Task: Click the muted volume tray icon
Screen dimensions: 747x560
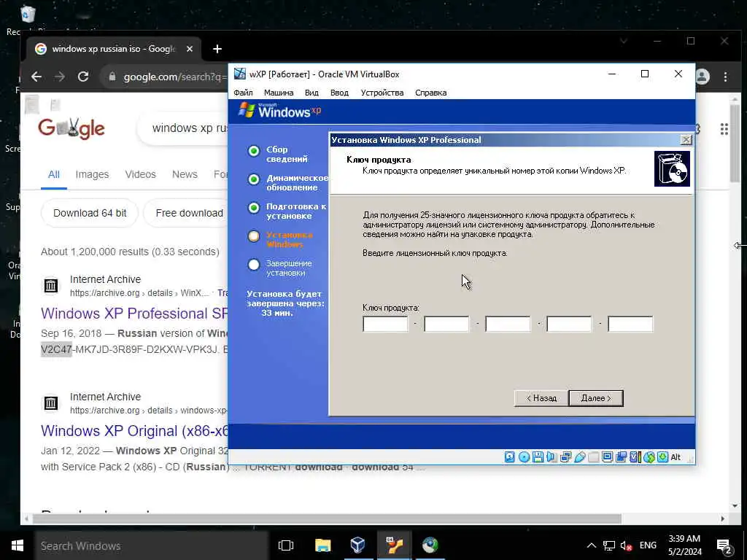Action: tap(626, 545)
